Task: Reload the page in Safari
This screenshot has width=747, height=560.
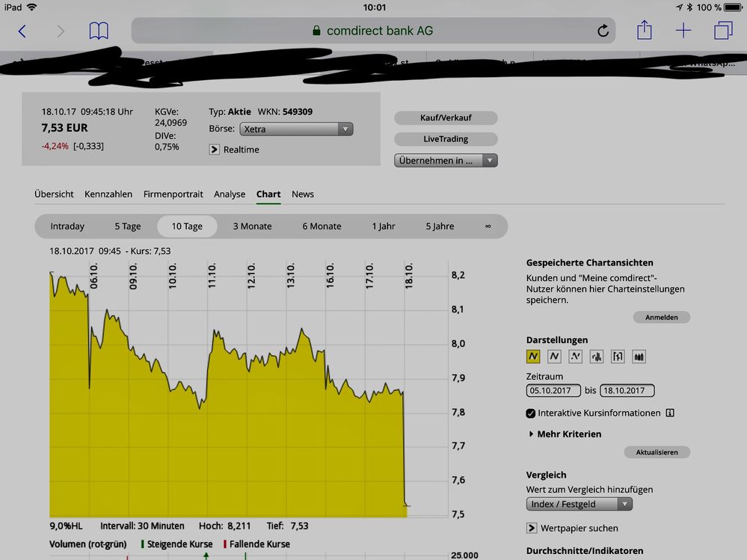Action: (x=603, y=31)
